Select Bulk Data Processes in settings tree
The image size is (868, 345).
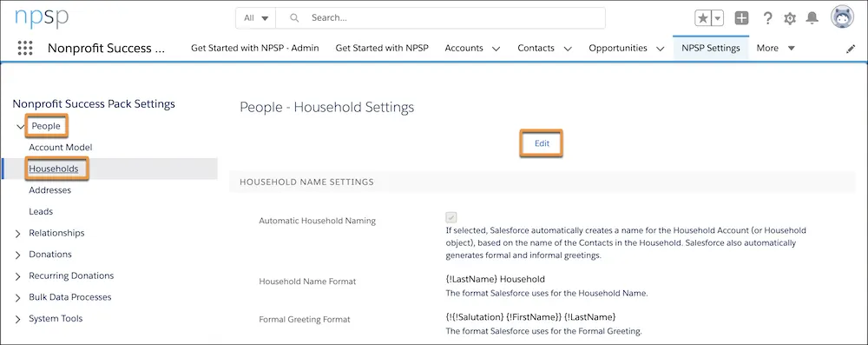click(70, 296)
